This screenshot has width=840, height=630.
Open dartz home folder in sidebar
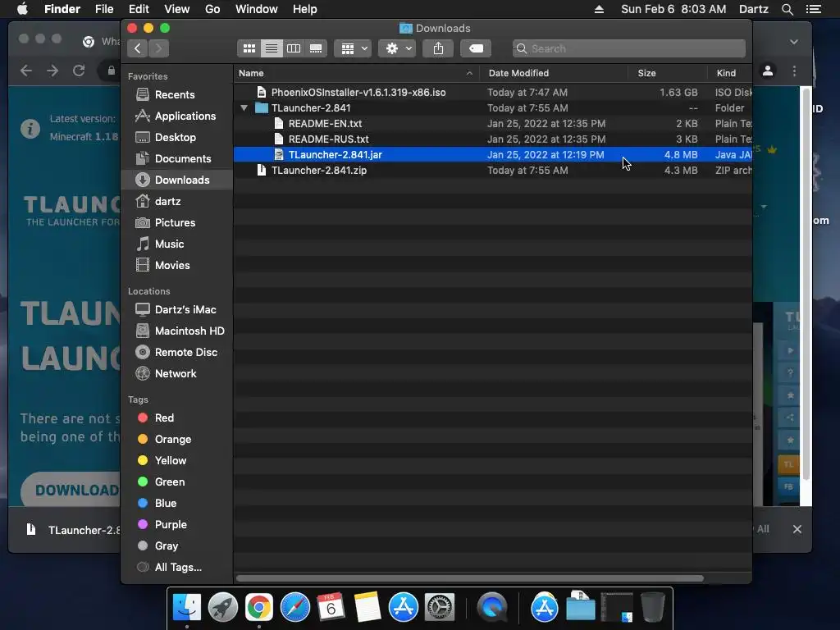point(177,202)
